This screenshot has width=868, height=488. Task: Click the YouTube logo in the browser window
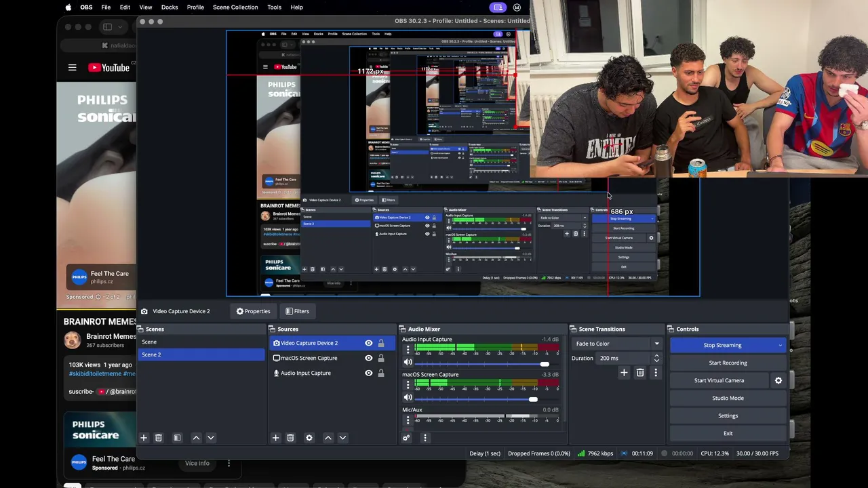[x=108, y=67]
